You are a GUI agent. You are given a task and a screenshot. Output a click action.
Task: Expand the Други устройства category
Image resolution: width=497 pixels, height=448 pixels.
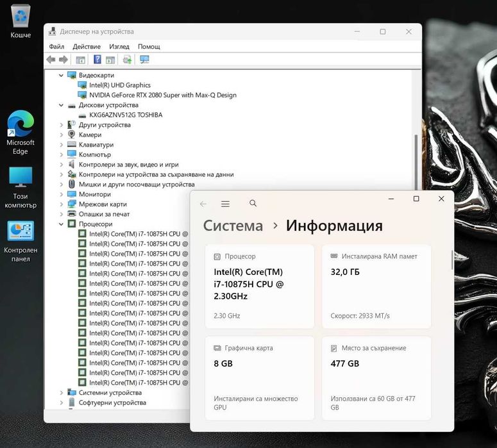pos(61,125)
